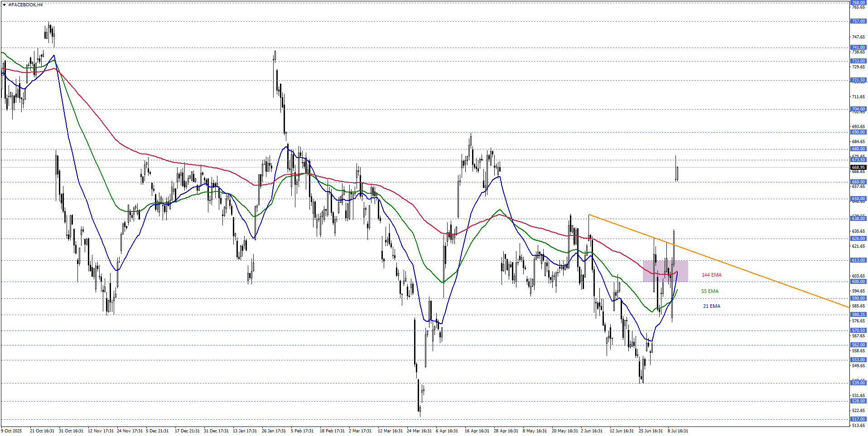The width and height of the screenshot is (868, 436).
Task: Click the 2 Jun 16:31 date label
Action: pos(592,431)
